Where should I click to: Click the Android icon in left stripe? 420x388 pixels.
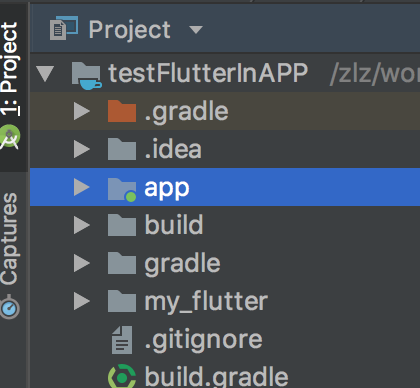(x=10, y=137)
